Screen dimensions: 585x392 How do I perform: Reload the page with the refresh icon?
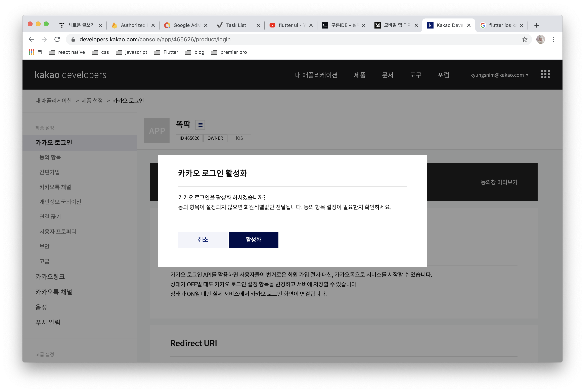pos(57,40)
